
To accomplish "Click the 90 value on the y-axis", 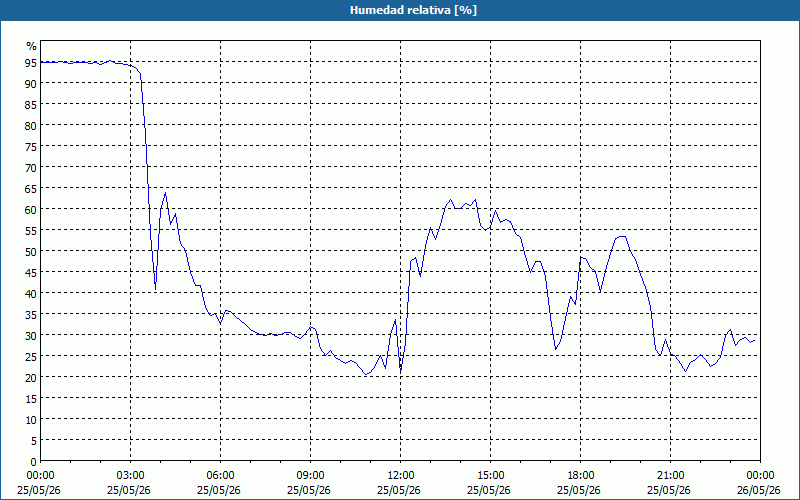I will pos(31,84).
